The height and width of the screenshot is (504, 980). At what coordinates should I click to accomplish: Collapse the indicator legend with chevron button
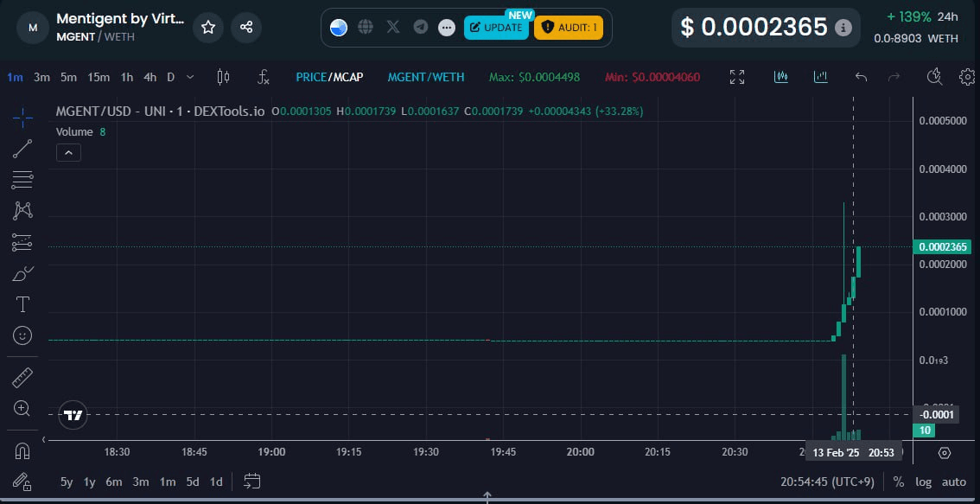click(68, 152)
